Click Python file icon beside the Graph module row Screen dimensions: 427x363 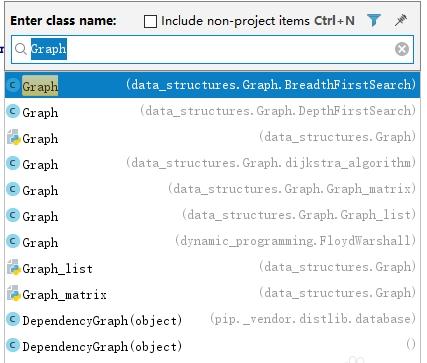[14, 137]
